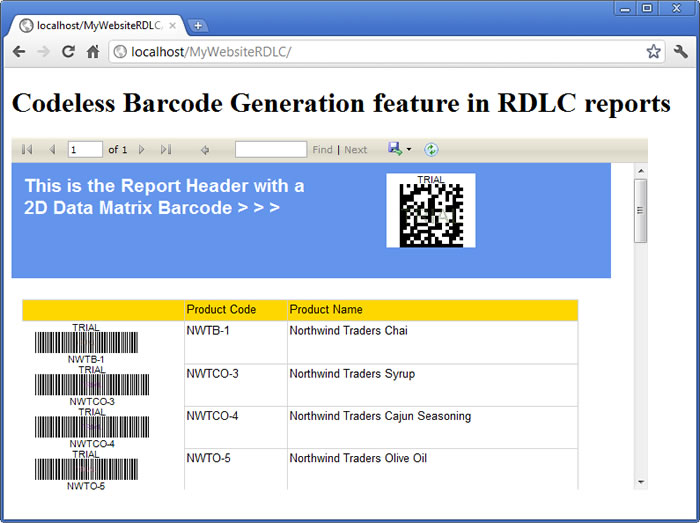This screenshot has height=523, width=700.
Task: Click the Report Header title text
Action: coord(164,197)
